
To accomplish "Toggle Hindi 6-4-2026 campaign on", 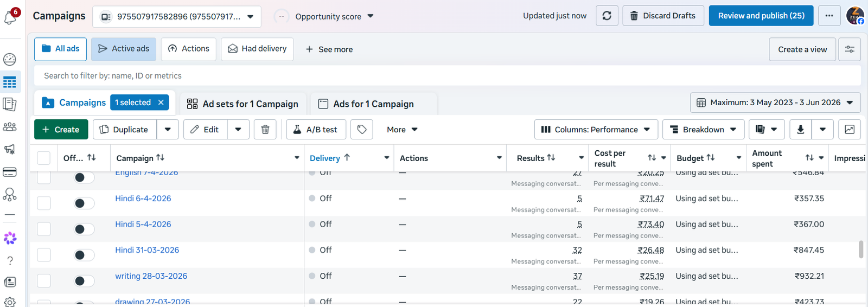I will 84,203.
